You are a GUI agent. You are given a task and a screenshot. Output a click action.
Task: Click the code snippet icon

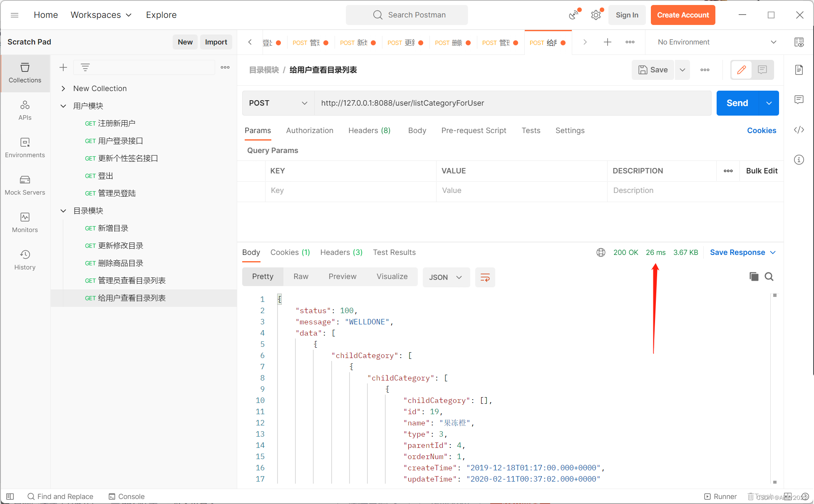coord(799,130)
